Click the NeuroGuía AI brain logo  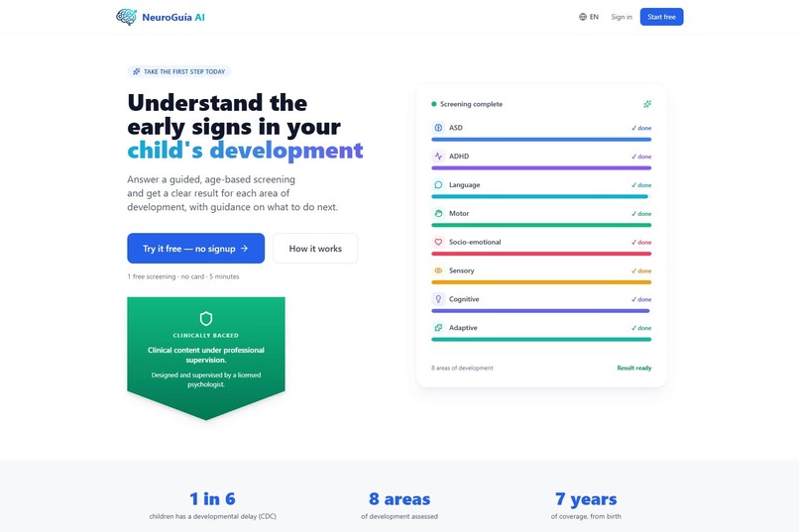126,17
